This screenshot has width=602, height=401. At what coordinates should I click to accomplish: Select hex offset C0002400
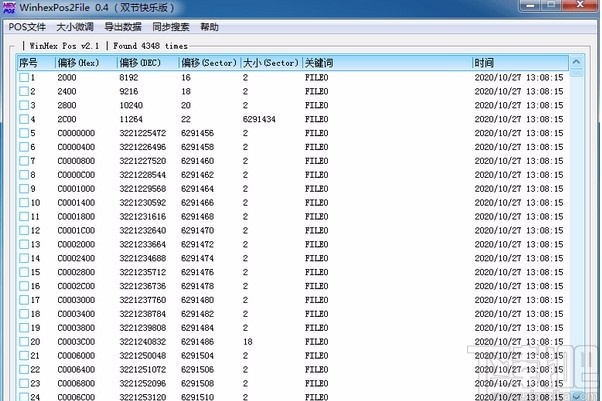pyautogui.click(x=76, y=258)
